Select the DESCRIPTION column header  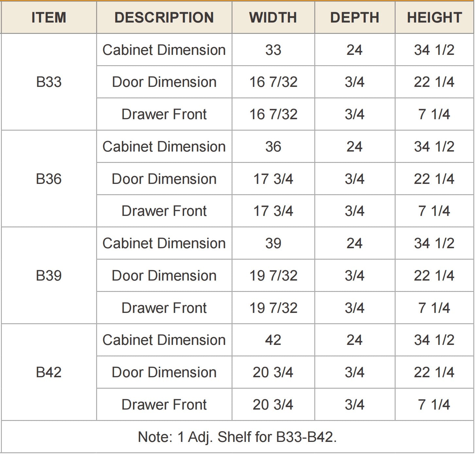(x=164, y=18)
